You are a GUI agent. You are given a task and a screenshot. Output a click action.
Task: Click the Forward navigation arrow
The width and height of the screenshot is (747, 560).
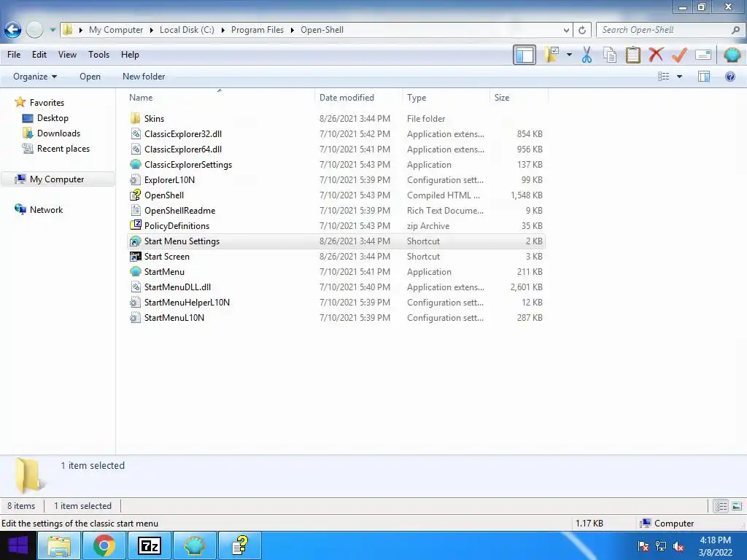point(34,30)
